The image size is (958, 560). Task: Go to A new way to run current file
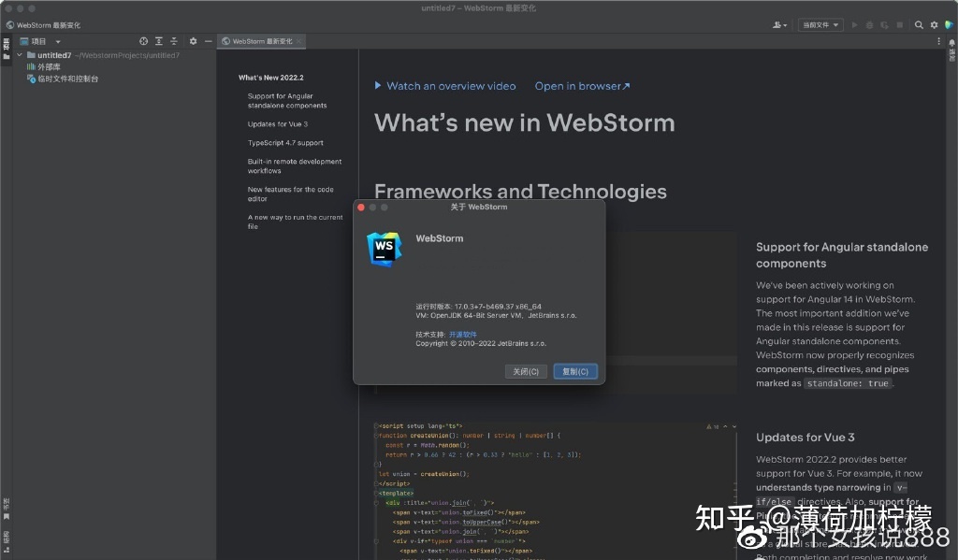295,222
